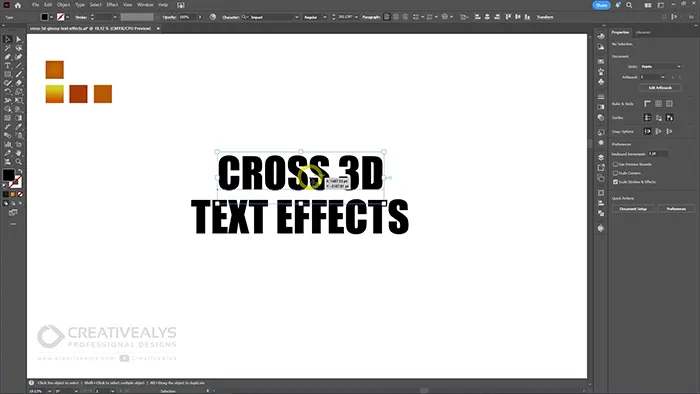
Task: Open the font style Regular dropdown
Action: [325, 17]
